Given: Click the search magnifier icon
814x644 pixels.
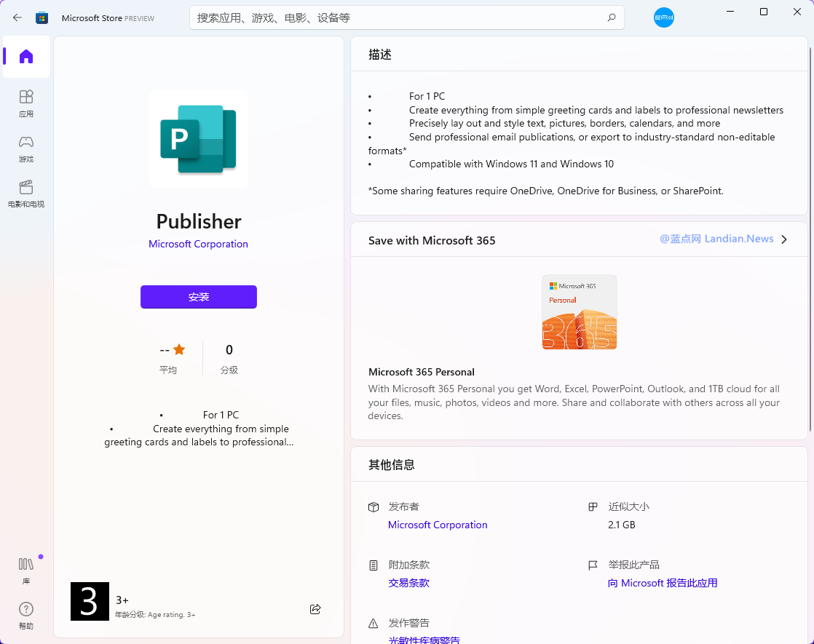Looking at the screenshot, I should pyautogui.click(x=612, y=17).
